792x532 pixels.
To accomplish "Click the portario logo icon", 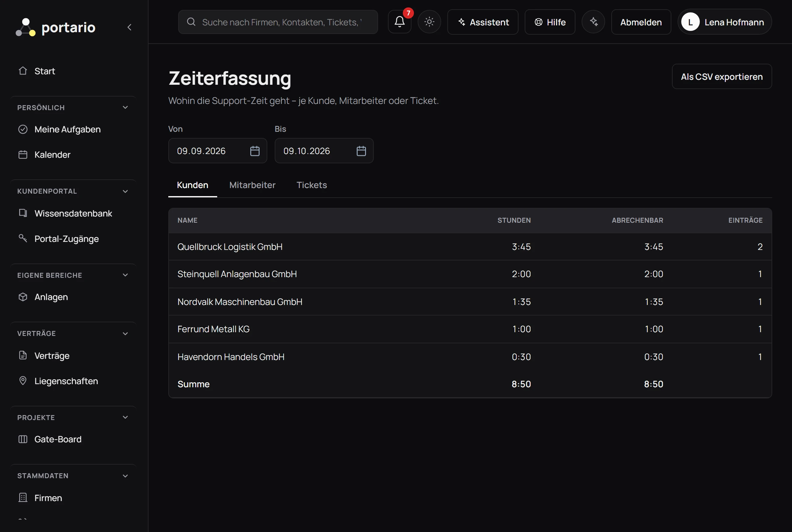I will click(25, 27).
